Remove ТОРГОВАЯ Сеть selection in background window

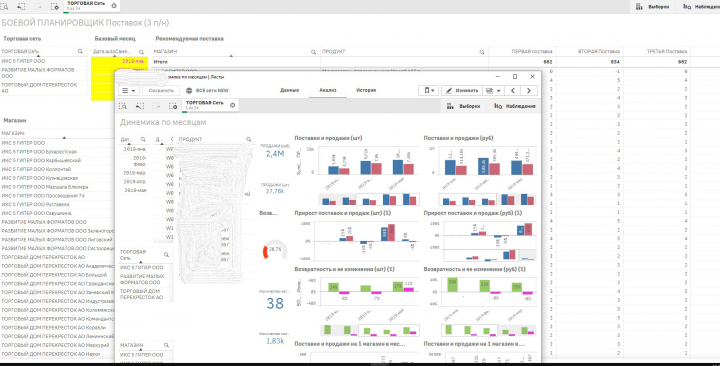[x=114, y=6]
